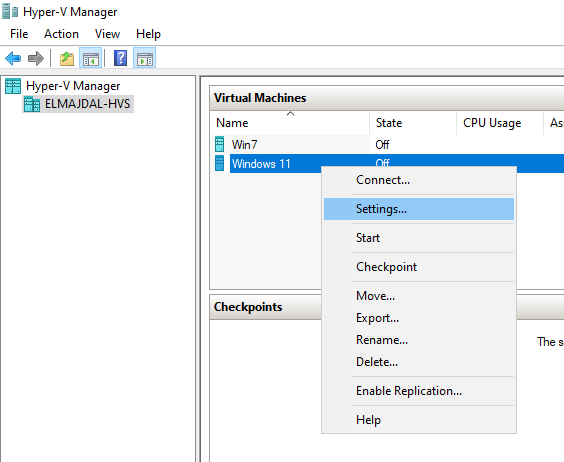This screenshot has height=462, width=564.
Task: Open the View menu
Action: (107, 34)
